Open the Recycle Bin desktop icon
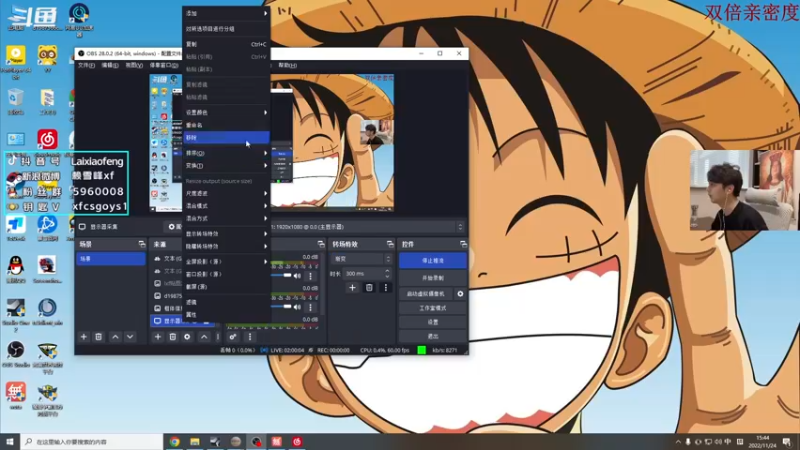This screenshot has height=450, width=800. [16, 101]
